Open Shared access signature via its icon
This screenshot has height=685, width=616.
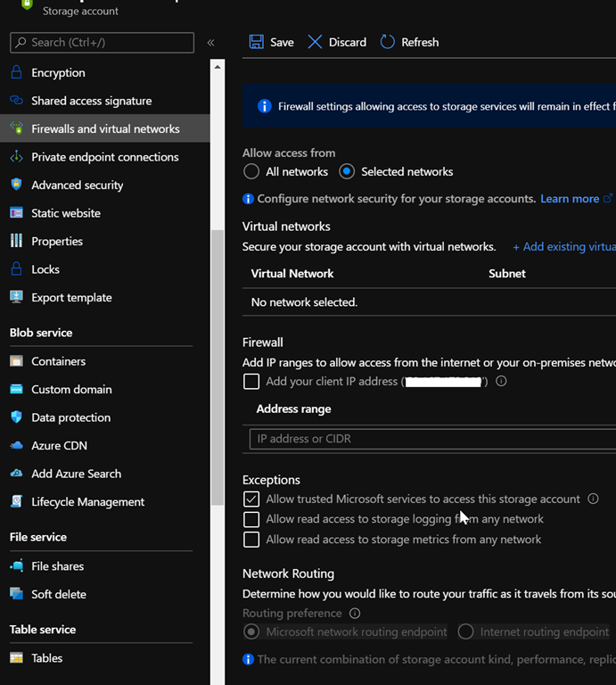coord(16,101)
